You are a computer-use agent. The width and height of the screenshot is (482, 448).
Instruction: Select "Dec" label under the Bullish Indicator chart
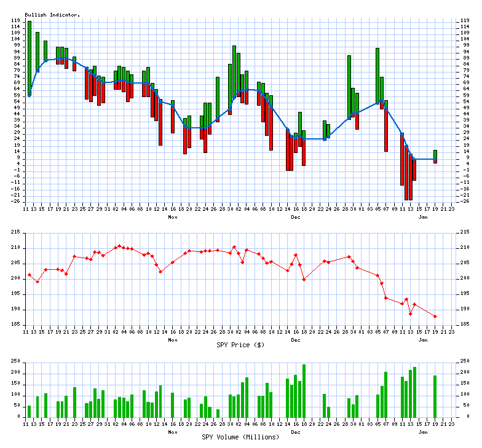(296, 217)
